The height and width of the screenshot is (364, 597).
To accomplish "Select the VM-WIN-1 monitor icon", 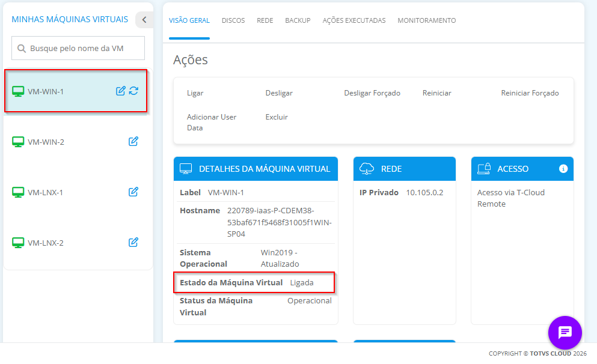I will tap(18, 91).
